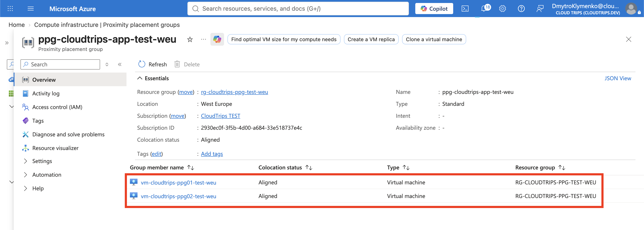Screen dimensions: 644x230
Task: Open the Azure apps grid launcher
Action: coord(10,9)
